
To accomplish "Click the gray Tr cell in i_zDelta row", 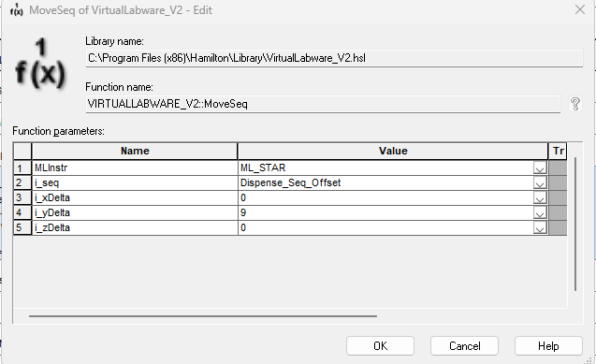I will point(558,228).
